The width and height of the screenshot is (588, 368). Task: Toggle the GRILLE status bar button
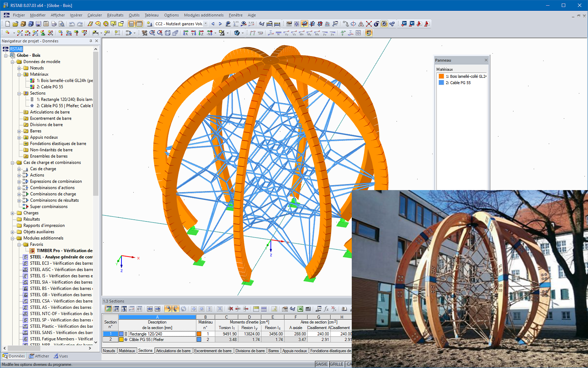coord(337,364)
